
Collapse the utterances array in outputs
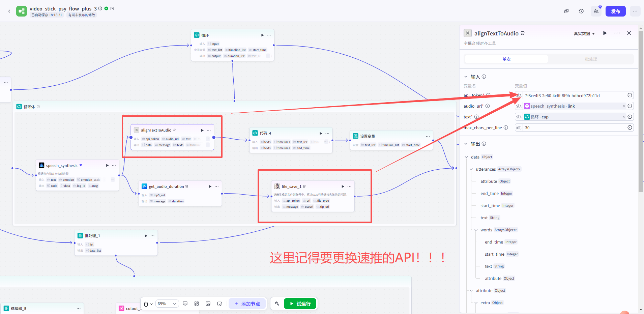click(471, 169)
